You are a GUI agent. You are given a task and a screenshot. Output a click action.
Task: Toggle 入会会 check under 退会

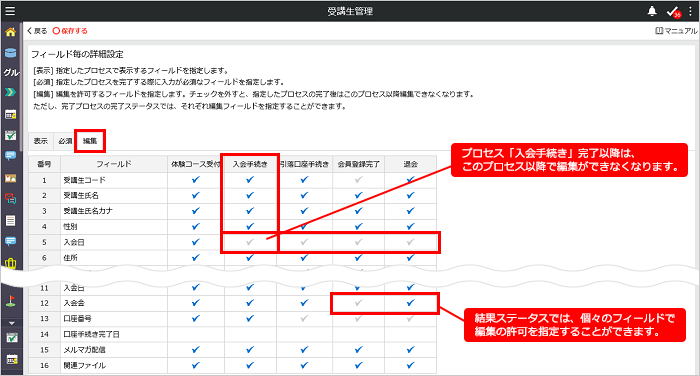pos(410,303)
